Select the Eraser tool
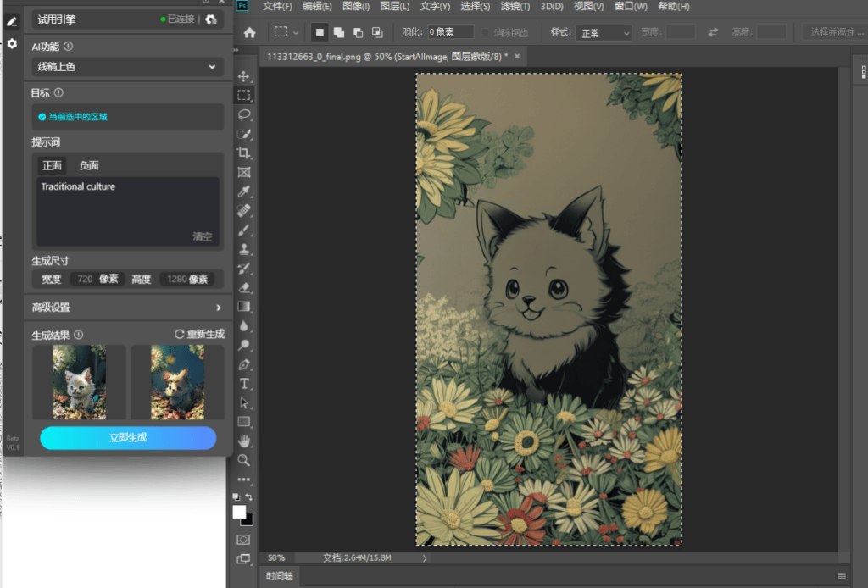This screenshot has width=868, height=588. click(243, 287)
